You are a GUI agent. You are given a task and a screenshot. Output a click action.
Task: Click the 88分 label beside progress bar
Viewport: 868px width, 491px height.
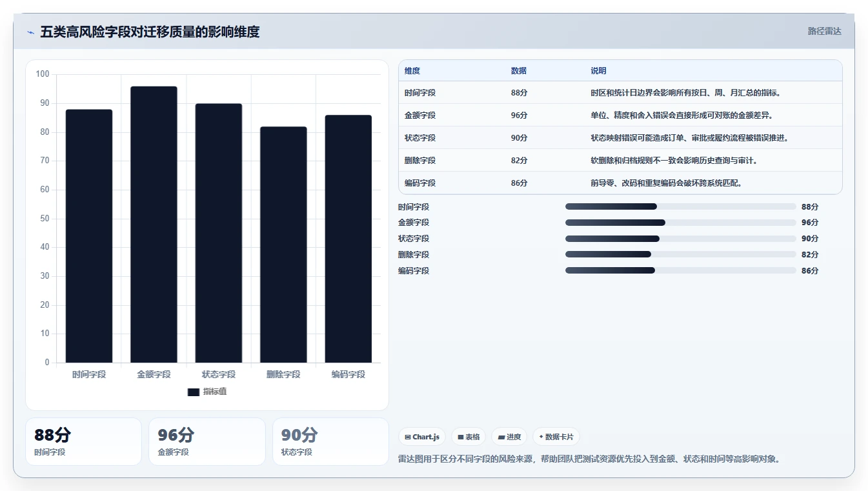[x=810, y=206]
